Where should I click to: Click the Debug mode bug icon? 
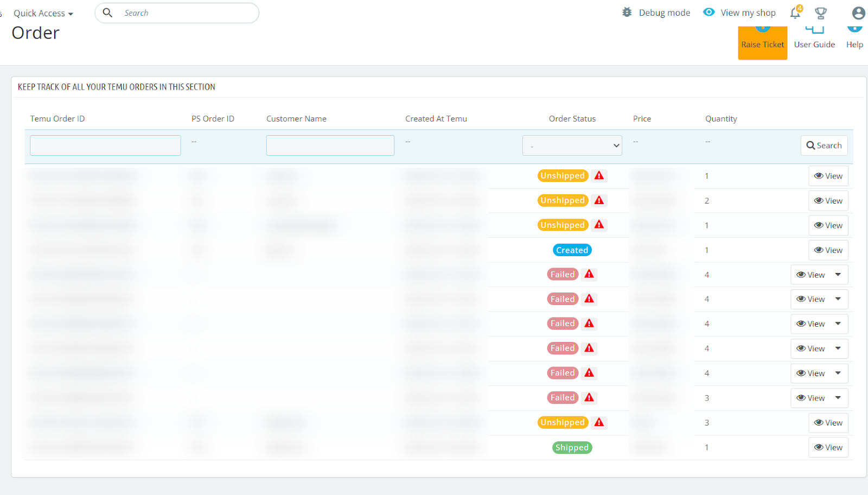point(627,12)
